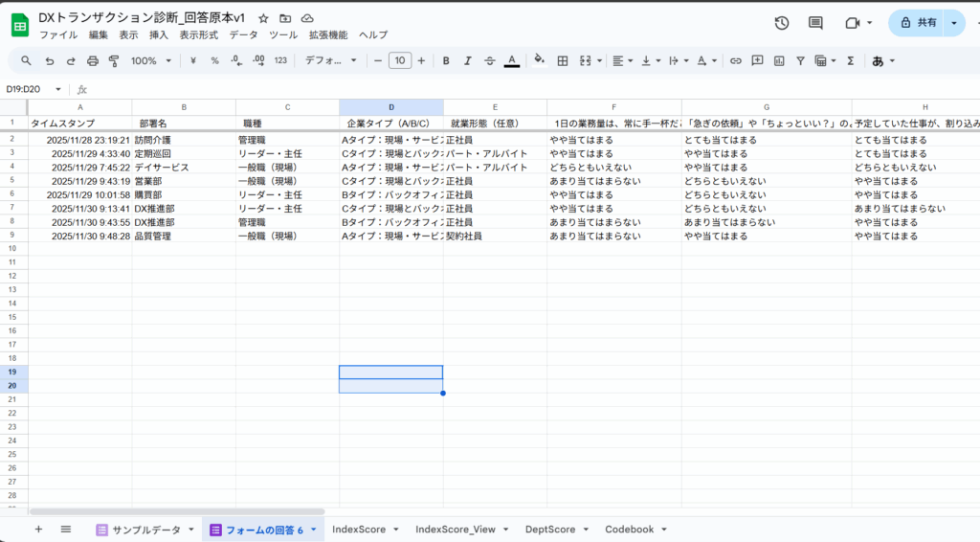Open the borders tool in toolbar

[563, 60]
